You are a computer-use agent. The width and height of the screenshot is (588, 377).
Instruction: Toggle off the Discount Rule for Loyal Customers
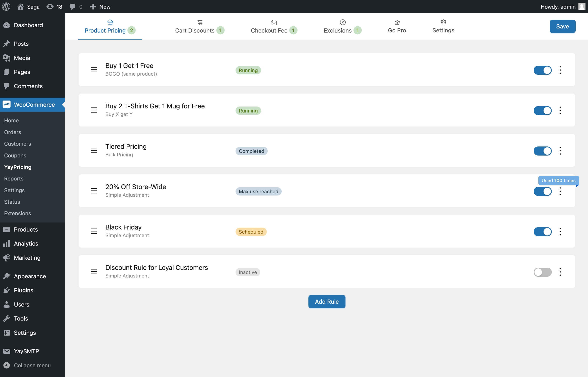pyautogui.click(x=542, y=272)
